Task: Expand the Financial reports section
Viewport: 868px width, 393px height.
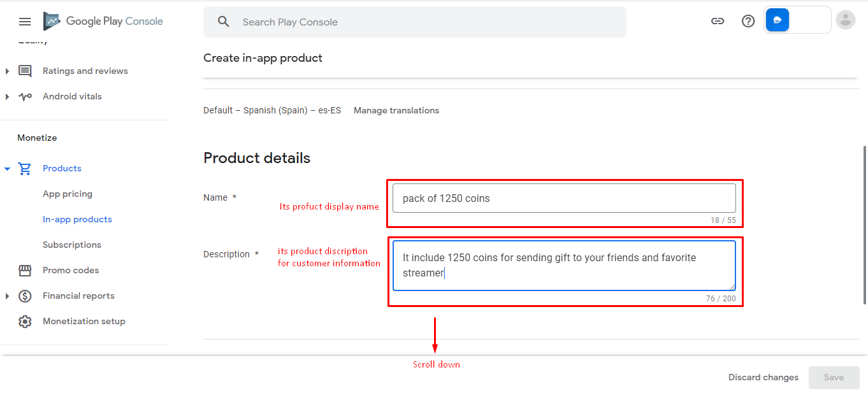Action: pos(7,296)
